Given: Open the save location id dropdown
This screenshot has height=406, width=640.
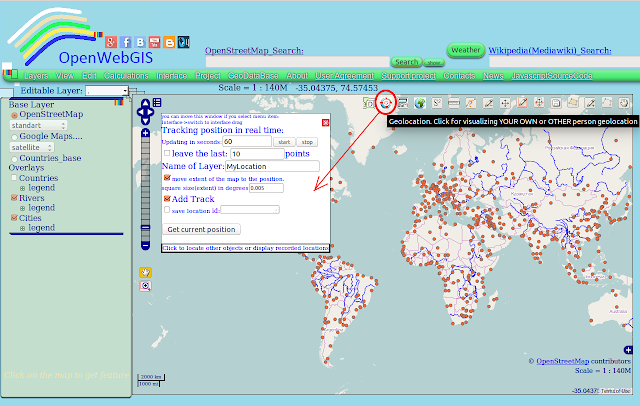Looking at the screenshot, I should tap(250, 210).
